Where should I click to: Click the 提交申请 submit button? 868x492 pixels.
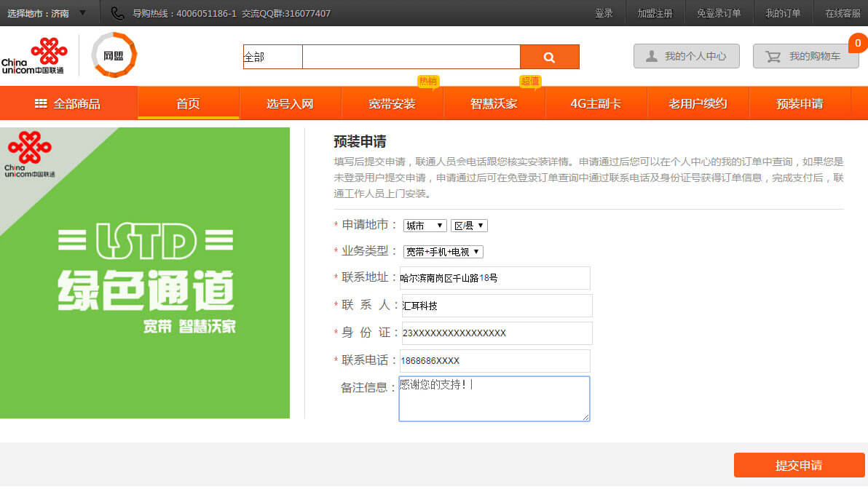pyautogui.click(x=799, y=465)
